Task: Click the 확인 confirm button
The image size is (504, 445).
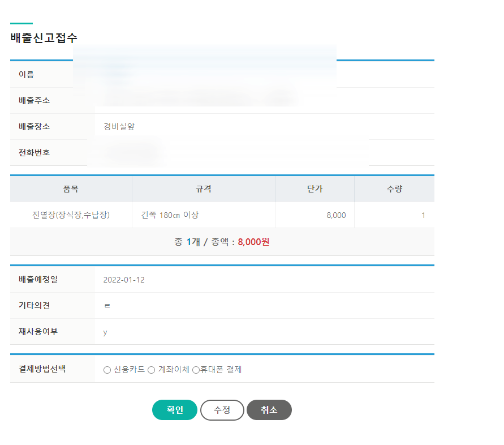Action: pyautogui.click(x=174, y=410)
